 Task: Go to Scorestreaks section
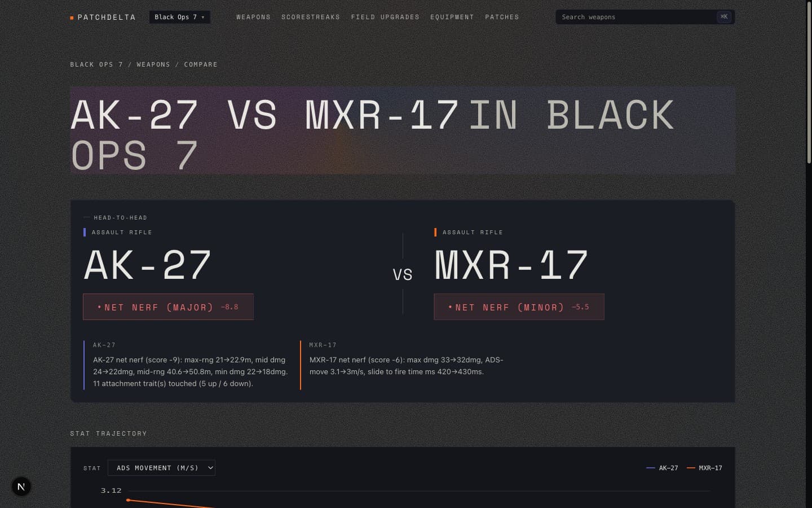pos(311,17)
